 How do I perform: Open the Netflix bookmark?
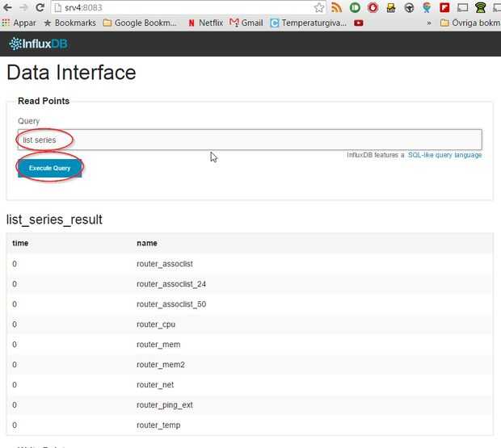tap(205, 23)
